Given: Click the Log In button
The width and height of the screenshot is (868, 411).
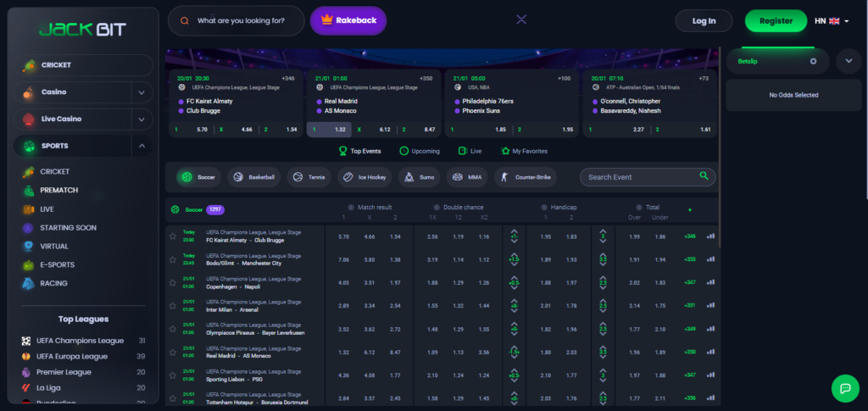Looking at the screenshot, I should coord(704,21).
